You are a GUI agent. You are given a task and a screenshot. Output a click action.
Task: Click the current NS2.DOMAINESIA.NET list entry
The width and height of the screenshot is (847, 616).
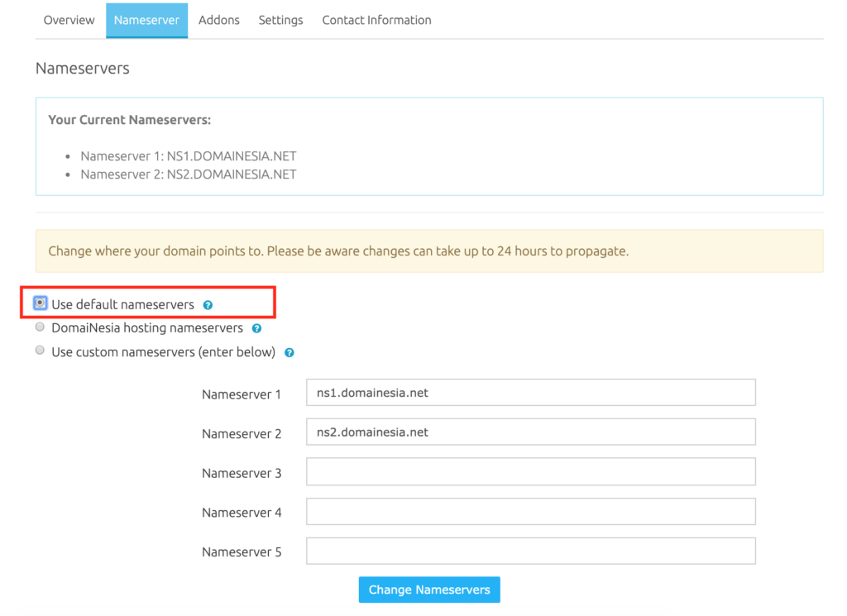[x=188, y=174]
